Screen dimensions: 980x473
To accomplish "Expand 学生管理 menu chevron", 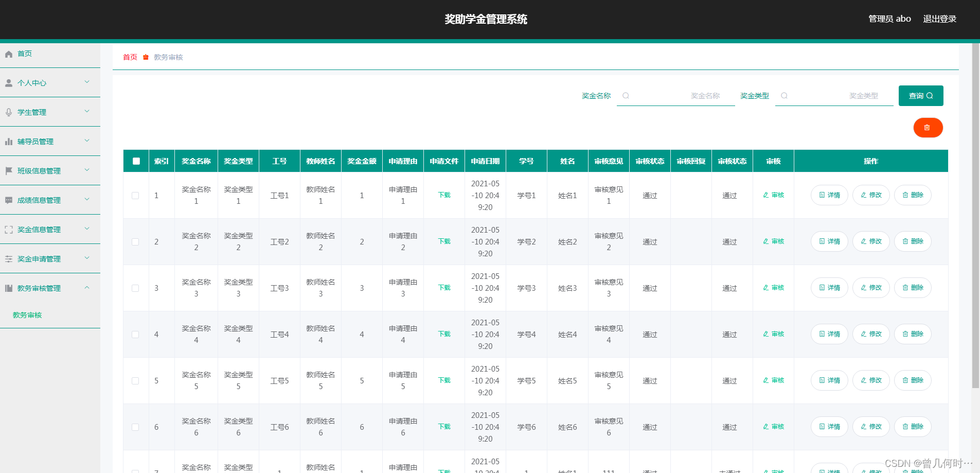I will pos(87,111).
